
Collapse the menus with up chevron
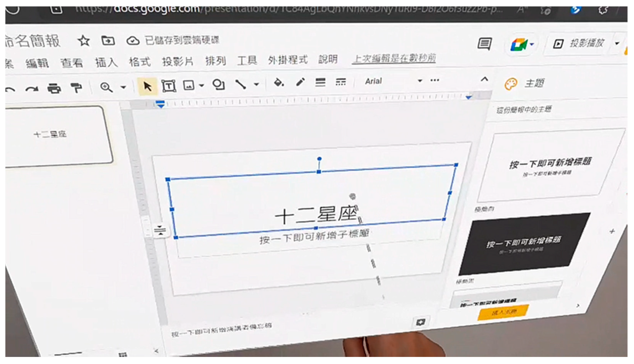pos(484,80)
